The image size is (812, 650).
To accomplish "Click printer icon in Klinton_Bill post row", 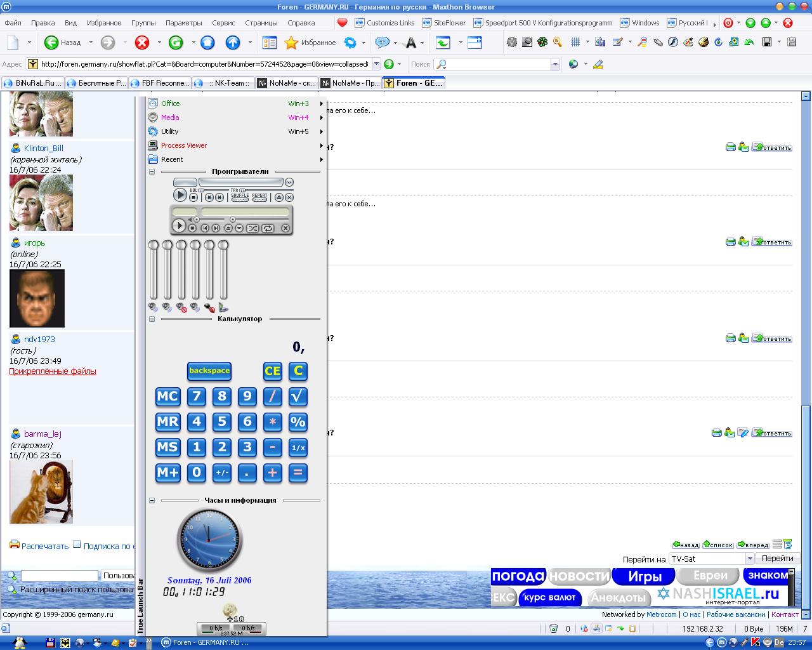I will click(730, 147).
